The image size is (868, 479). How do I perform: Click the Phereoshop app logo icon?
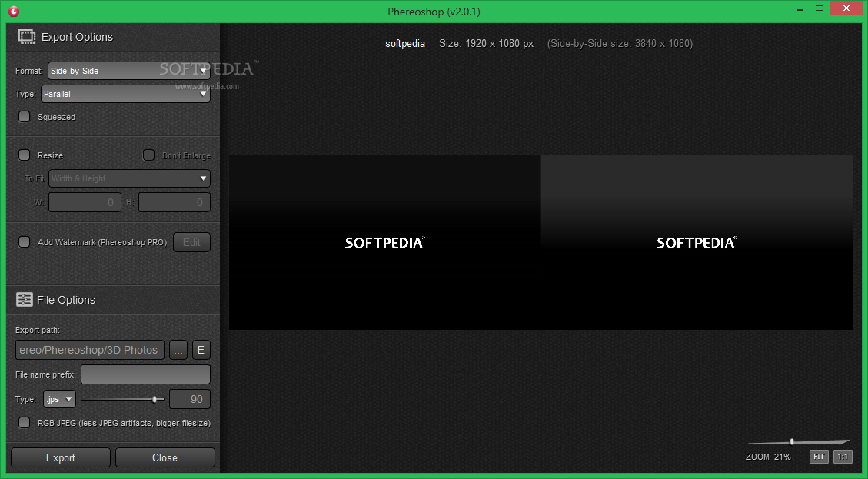14,11
